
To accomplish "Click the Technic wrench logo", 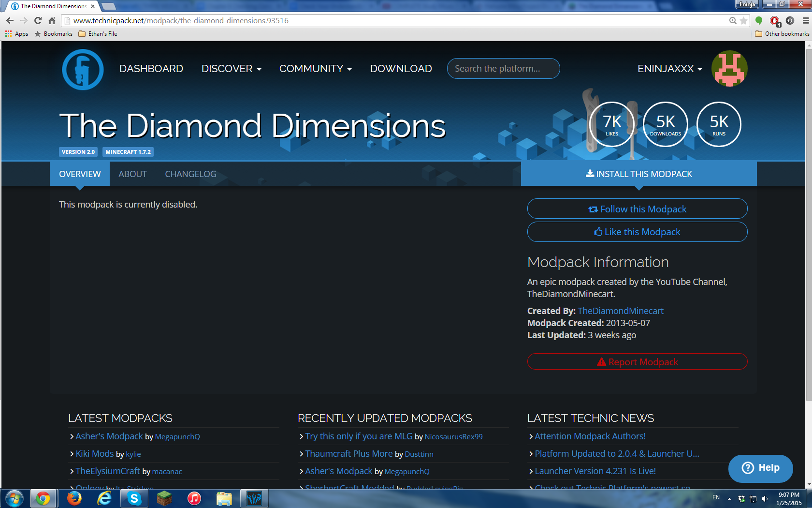I will click(x=83, y=69).
